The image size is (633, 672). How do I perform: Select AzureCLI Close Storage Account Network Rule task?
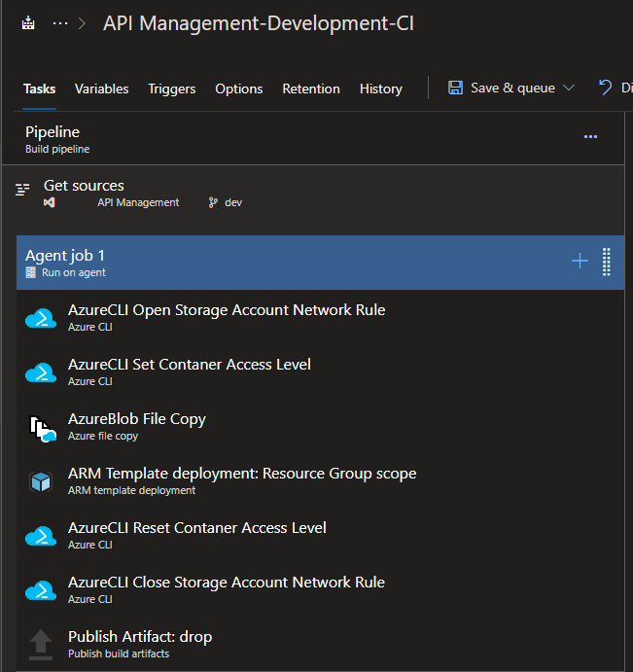tap(320, 589)
